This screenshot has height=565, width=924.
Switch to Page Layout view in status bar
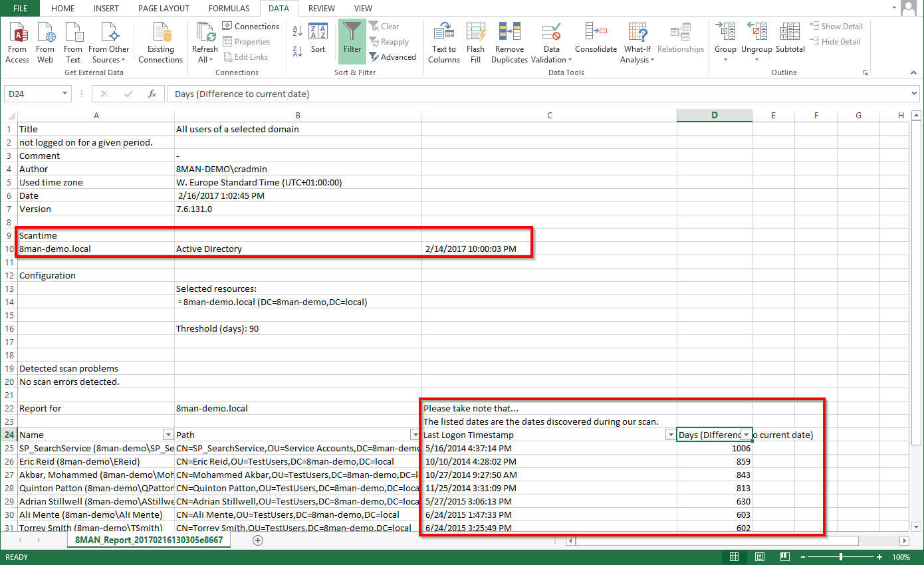tap(759, 556)
